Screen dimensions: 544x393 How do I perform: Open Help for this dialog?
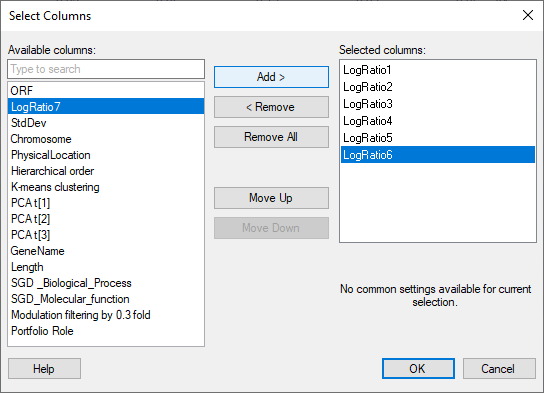pyautogui.click(x=44, y=368)
